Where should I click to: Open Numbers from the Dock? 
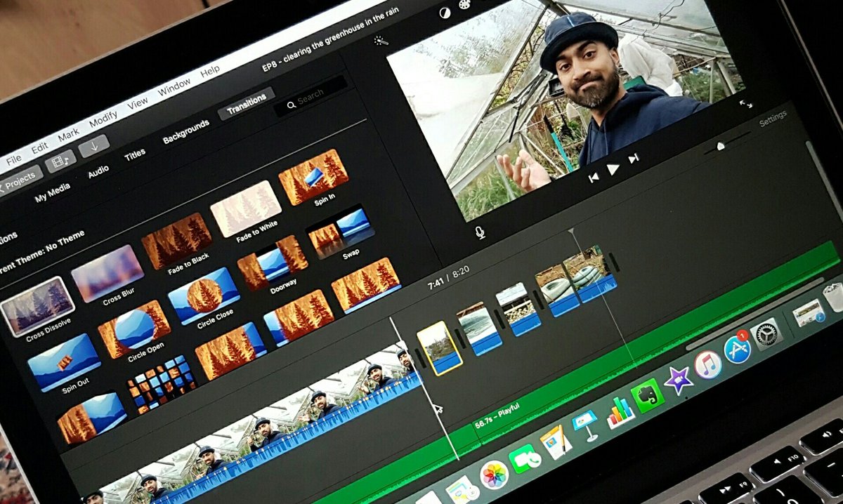tap(620, 412)
